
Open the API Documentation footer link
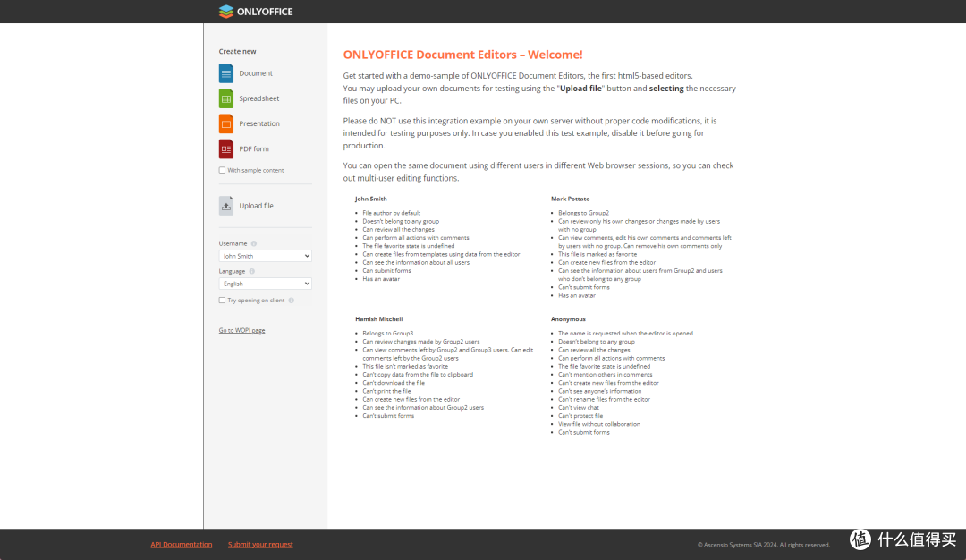[x=182, y=545]
